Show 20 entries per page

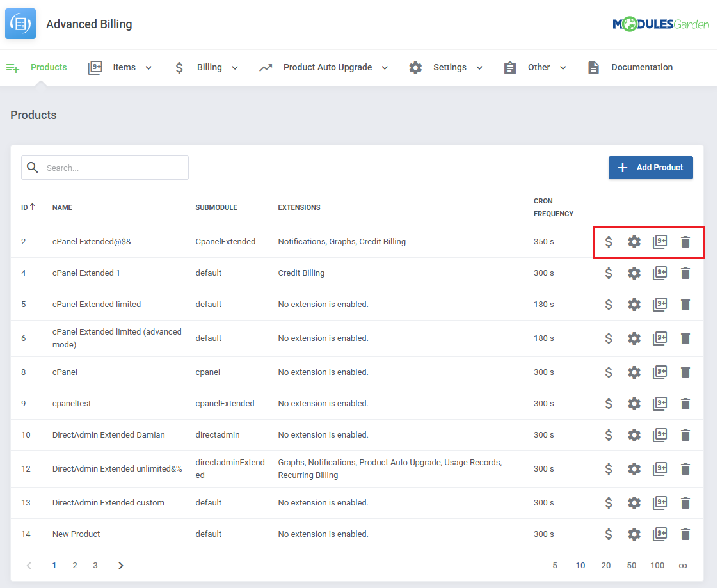[605, 566]
